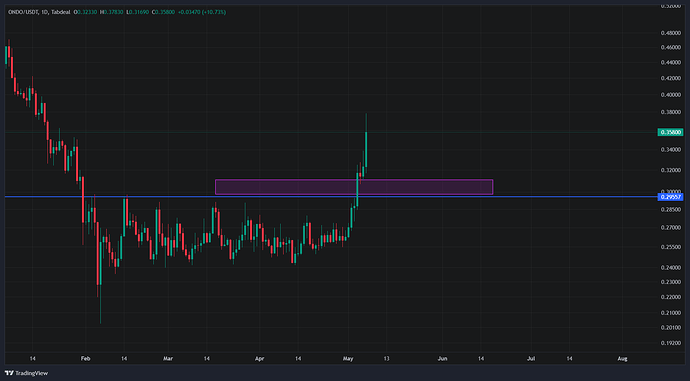
Task: Click the May date axis label
Action: click(348, 359)
